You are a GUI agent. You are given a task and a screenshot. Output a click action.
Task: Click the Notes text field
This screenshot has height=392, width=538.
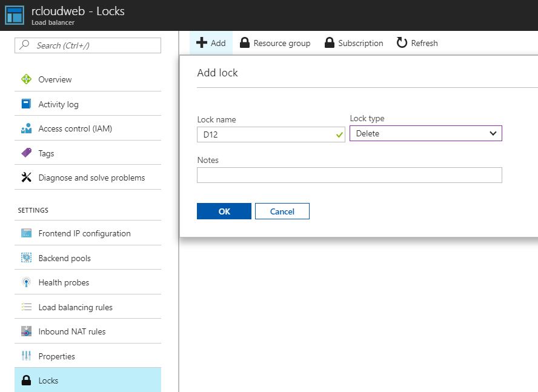[349, 175]
